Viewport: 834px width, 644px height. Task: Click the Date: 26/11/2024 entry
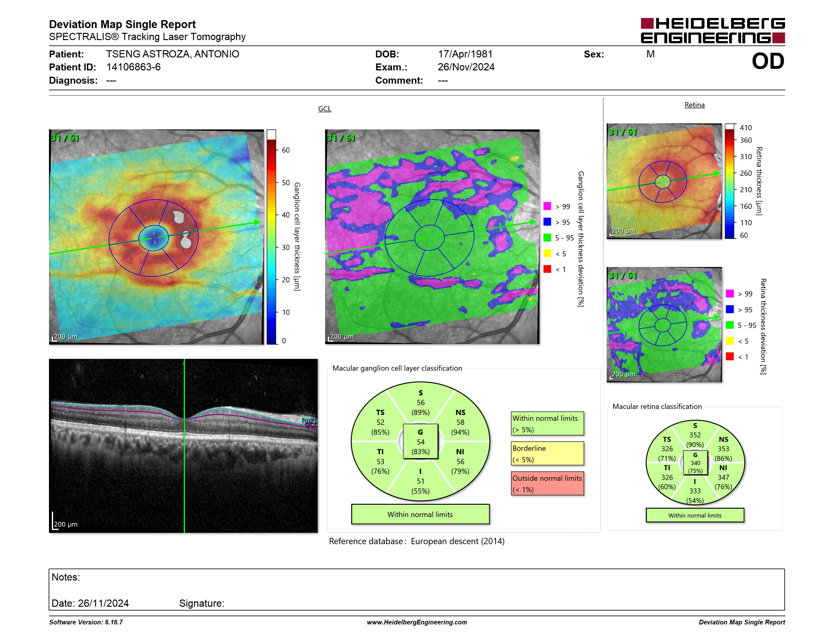[x=90, y=603]
